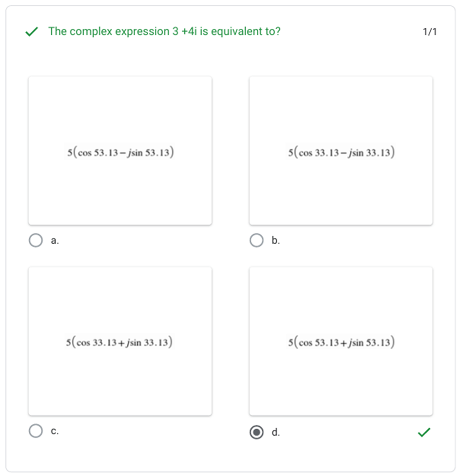Click the formula 5(cos 53.13 + jsin 53.13)
Image resolution: width=459 pixels, height=476 pixels.
pyautogui.click(x=341, y=343)
